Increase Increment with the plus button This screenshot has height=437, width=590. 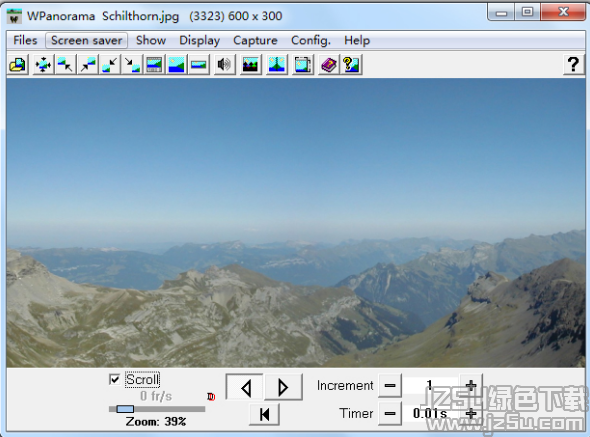point(470,385)
